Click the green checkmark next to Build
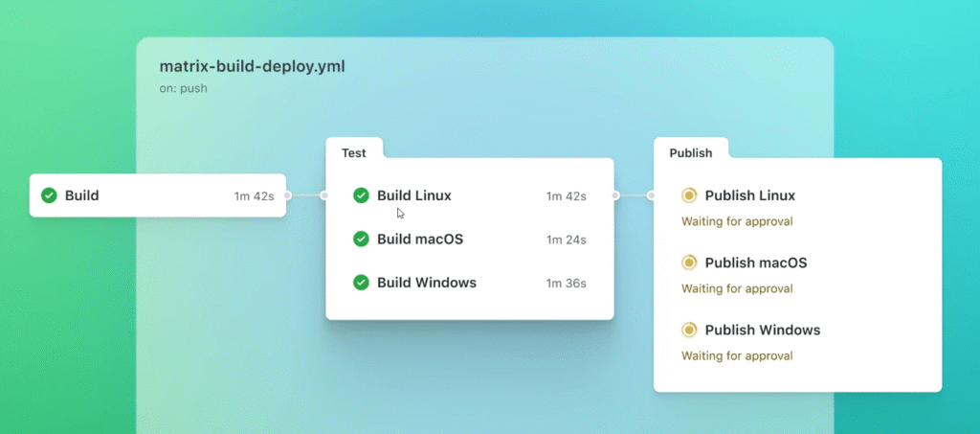980x434 pixels. [x=49, y=195]
